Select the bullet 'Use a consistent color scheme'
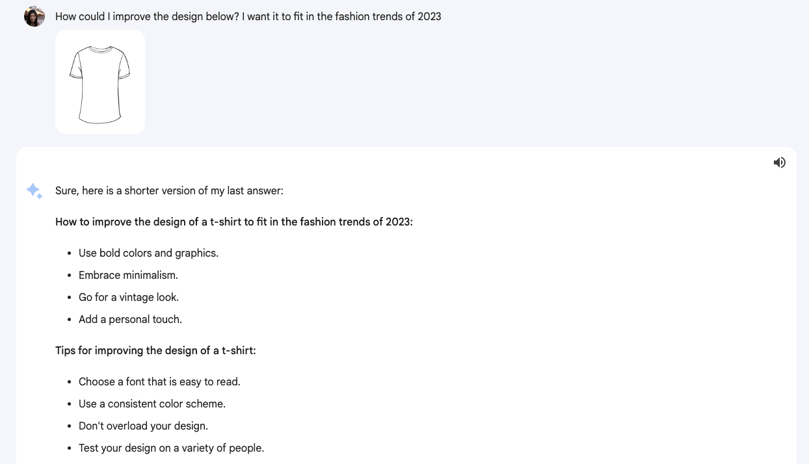Image resolution: width=809 pixels, height=464 pixels. 152,404
